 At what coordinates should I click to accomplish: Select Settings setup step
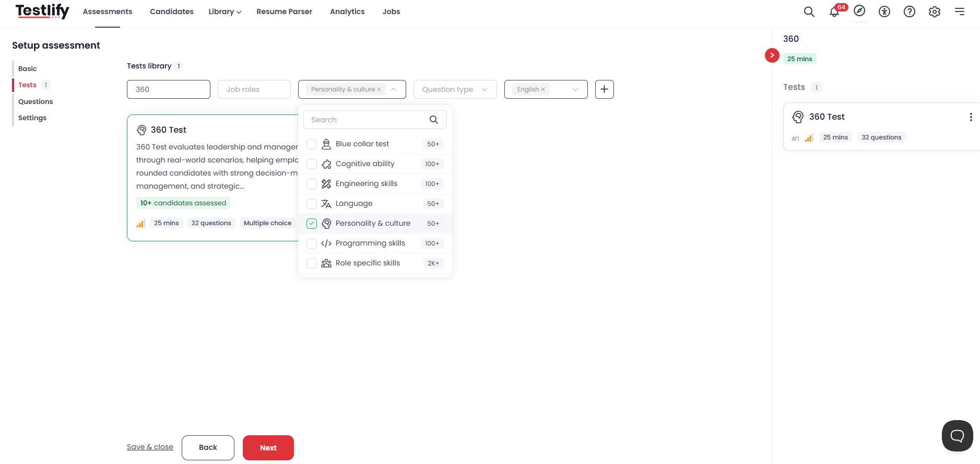pos(32,118)
